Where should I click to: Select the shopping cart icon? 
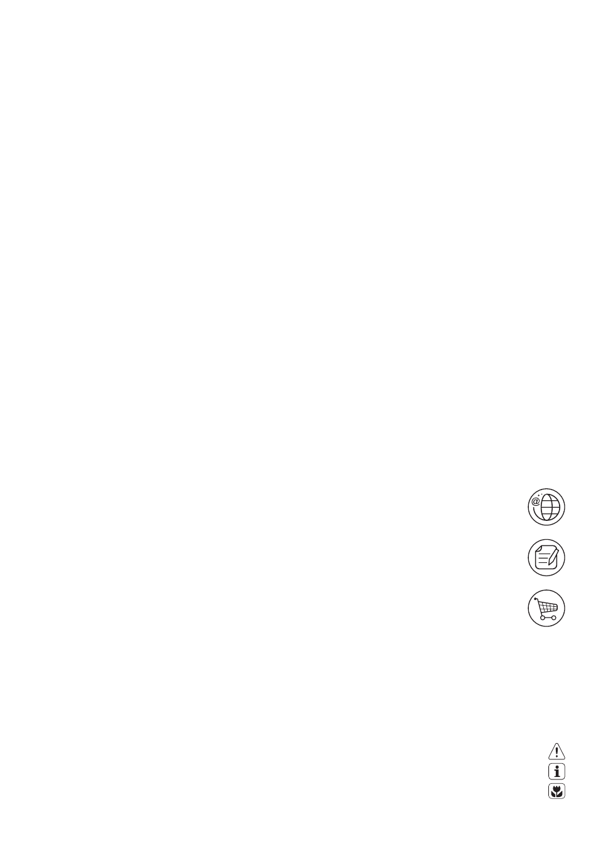pos(546,608)
